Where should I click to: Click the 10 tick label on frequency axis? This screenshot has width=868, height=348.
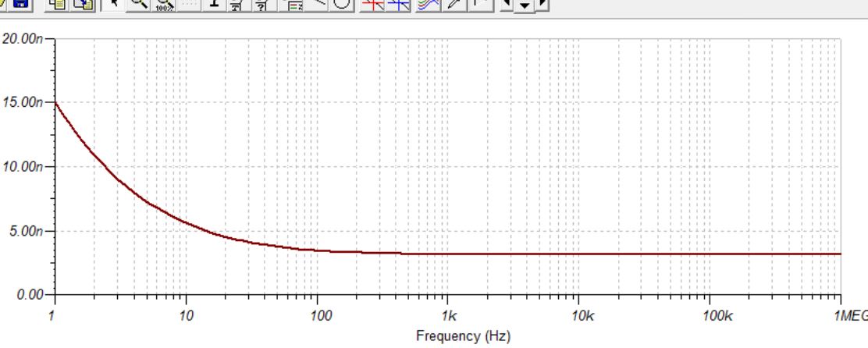point(186,316)
